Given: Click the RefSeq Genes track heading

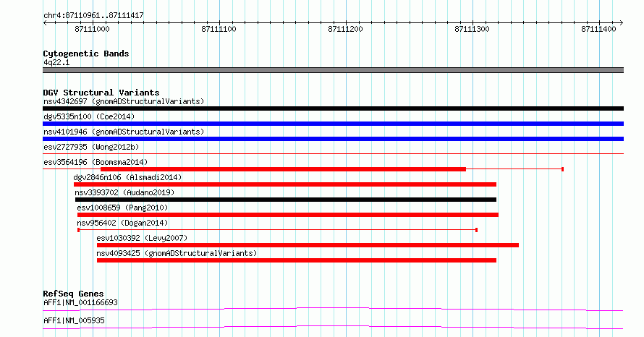Looking at the screenshot, I should pyautogui.click(x=74, y=294).
